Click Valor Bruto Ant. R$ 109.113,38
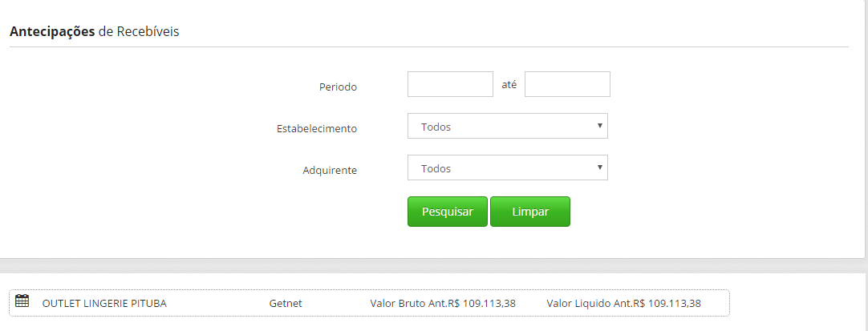868x331 pixels. click(443, 304)
